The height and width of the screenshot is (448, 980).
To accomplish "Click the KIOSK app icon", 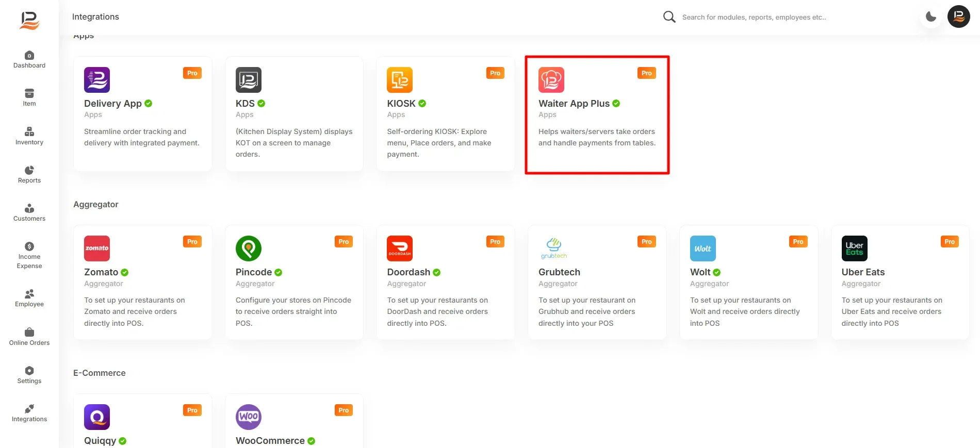I will tap(400, 80).
